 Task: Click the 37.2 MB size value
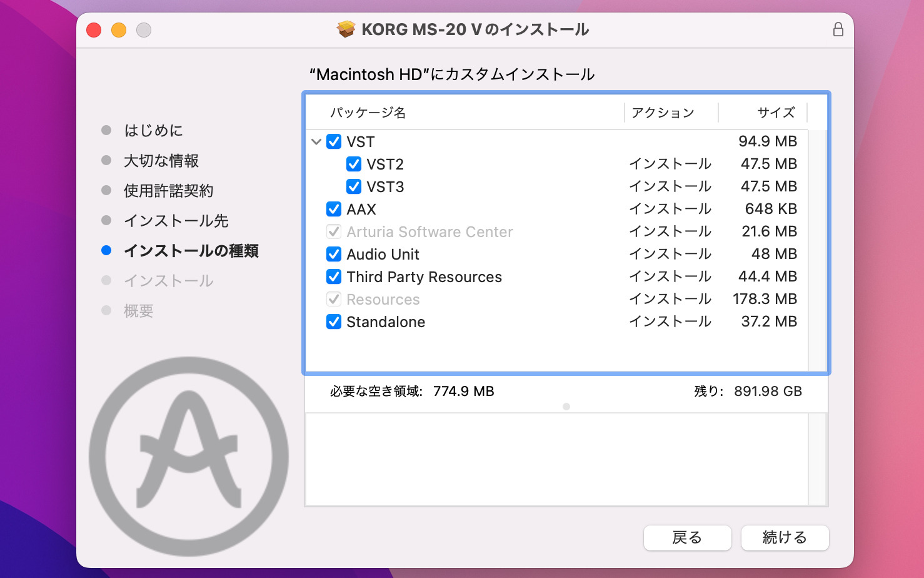pos(769,322)
